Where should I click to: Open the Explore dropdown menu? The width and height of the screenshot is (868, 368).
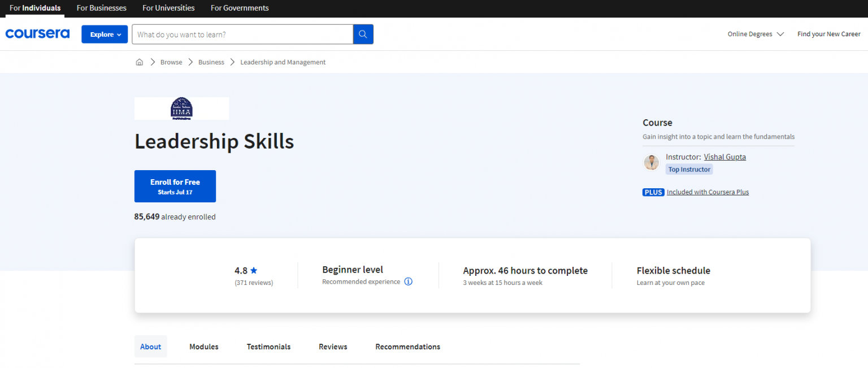(105, 34)
